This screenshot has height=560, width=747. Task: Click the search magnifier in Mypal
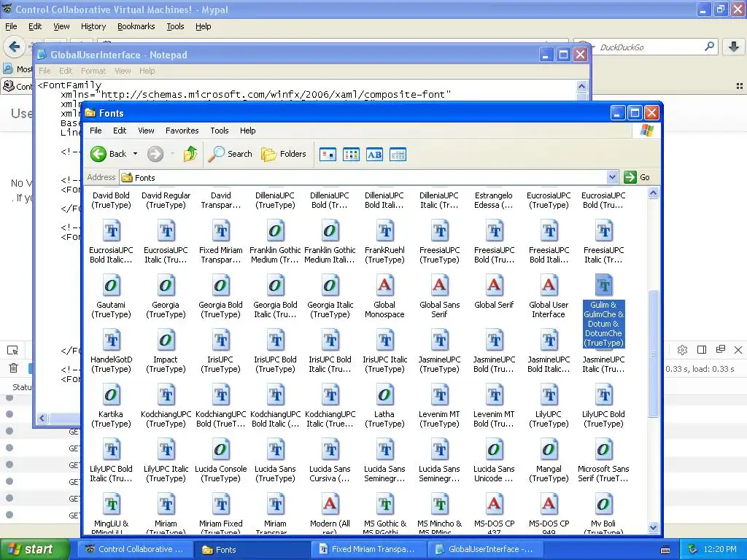point(709,47)
